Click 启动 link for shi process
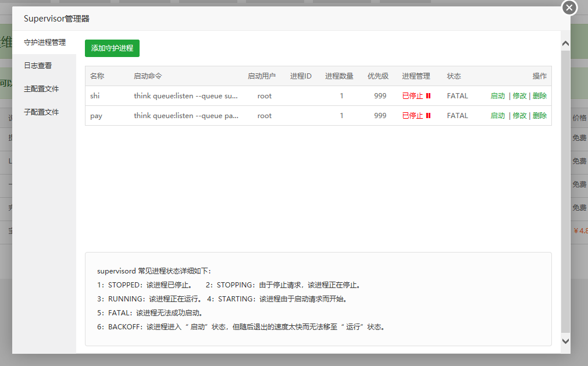This screenshot has height=366, width=588. click(x=498, y=96)
